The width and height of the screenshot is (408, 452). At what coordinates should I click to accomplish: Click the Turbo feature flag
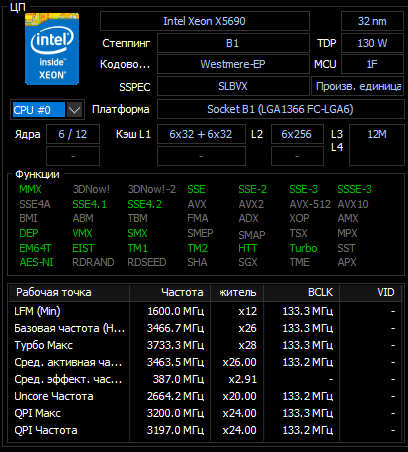click(304, 248)
